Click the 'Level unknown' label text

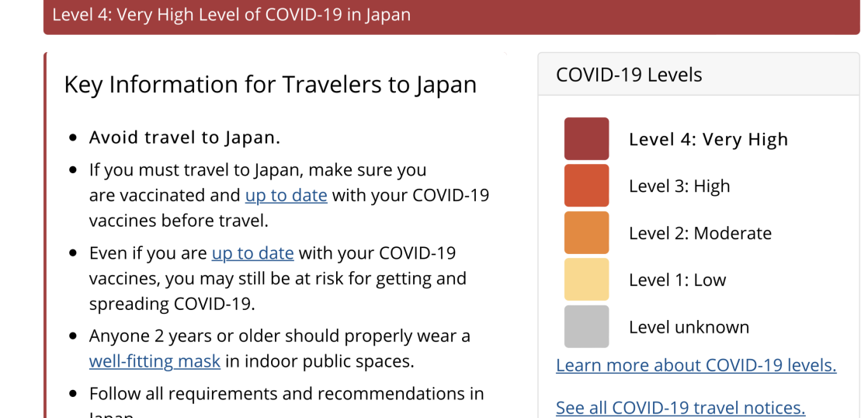coord(689,327)
